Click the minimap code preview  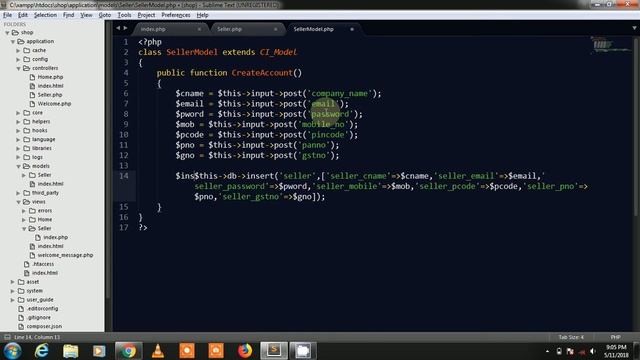[610, 44]
